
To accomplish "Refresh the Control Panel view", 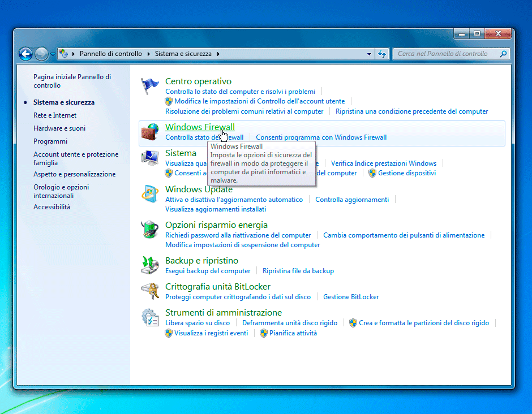I will pos(382,54).
